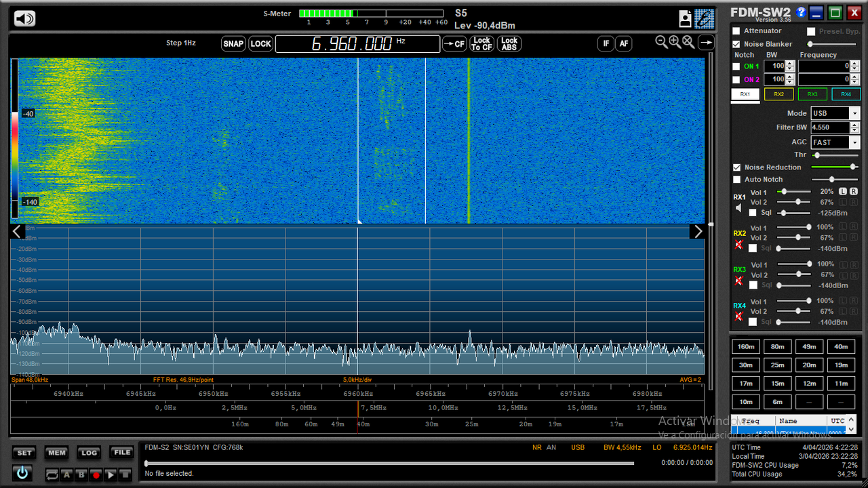Enable the Auto Notch checkbox
The width and height of the screenshot is (868, 488).
736,180
